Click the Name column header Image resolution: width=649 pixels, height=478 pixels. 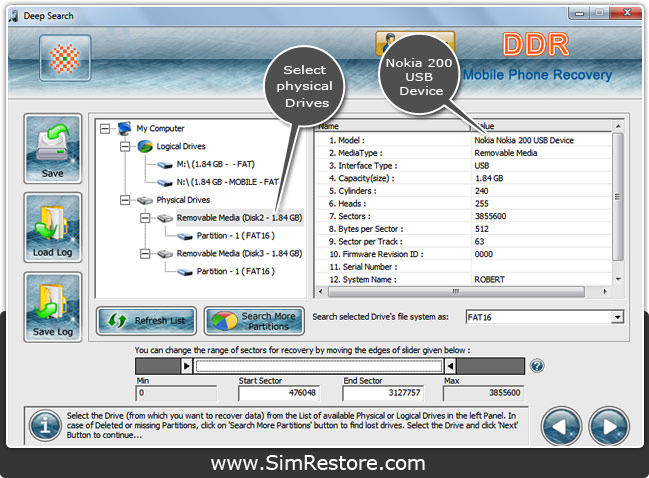pyautogui.click(x=392, y=126)
